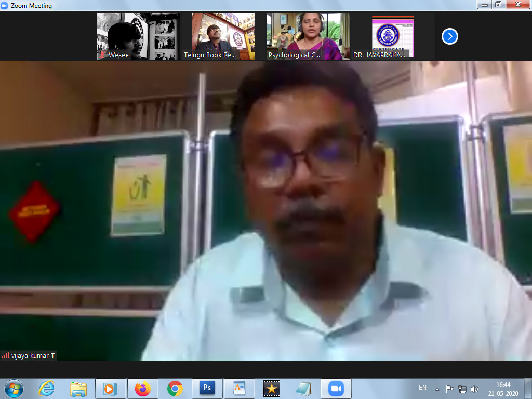Launch Firefox from the taskbar
Image resolution: width=532 pixels, height=399 pixels.
[x=142, y=388]
